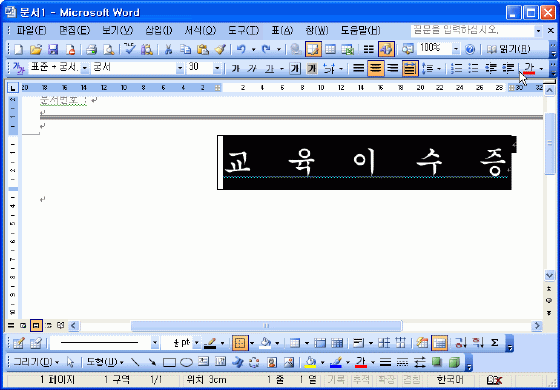Open the 표(A) menu
The image size is (560, 390).
click(282, 30)
